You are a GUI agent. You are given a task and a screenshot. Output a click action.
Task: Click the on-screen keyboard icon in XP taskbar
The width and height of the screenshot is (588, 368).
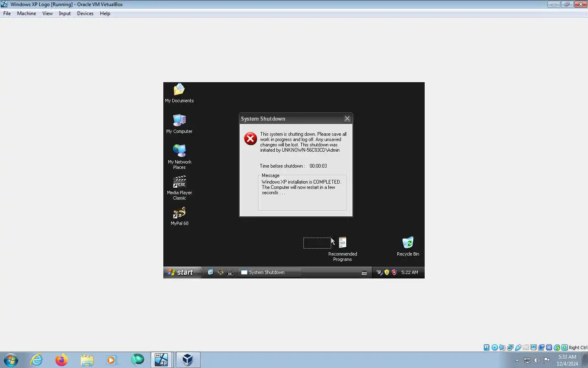364,273
